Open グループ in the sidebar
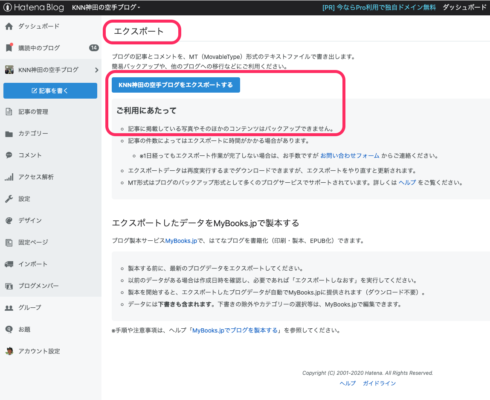The width and height of the screenshot is (490, 400). point(30,308)
